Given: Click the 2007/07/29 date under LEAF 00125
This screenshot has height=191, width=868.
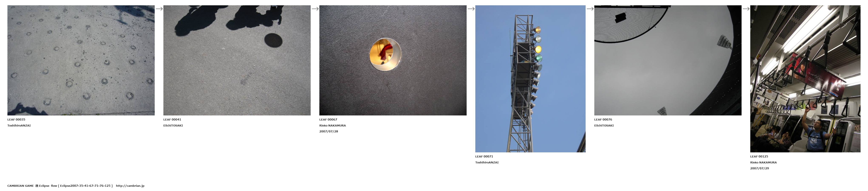Looking at the screenshot, I should (x=759, y=169).
